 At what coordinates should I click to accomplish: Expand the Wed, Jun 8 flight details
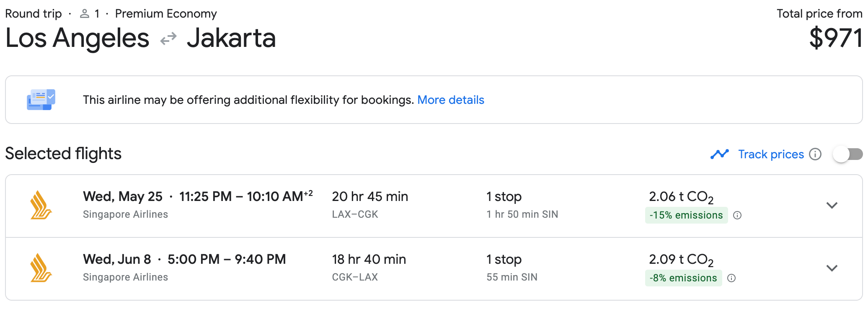(x=832, y=268)
